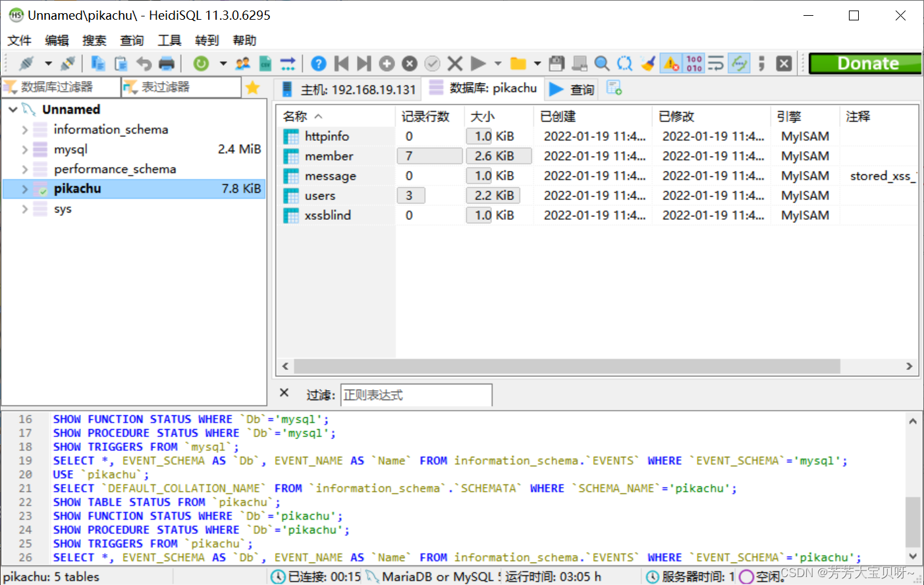The height and width of the screenshot is (585, 924).
Task: Click the 数据库过滤器 filter field
Action: 61,87
